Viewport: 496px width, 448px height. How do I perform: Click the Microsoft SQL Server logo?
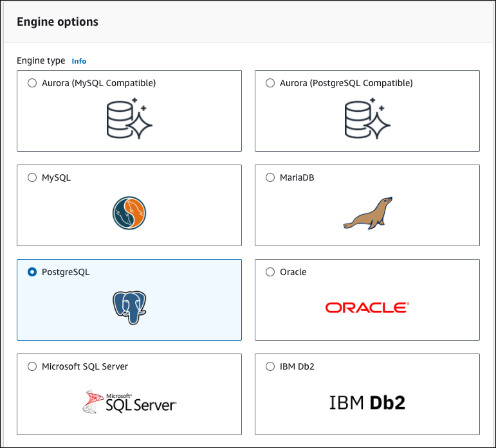click(x=129, y=402)
